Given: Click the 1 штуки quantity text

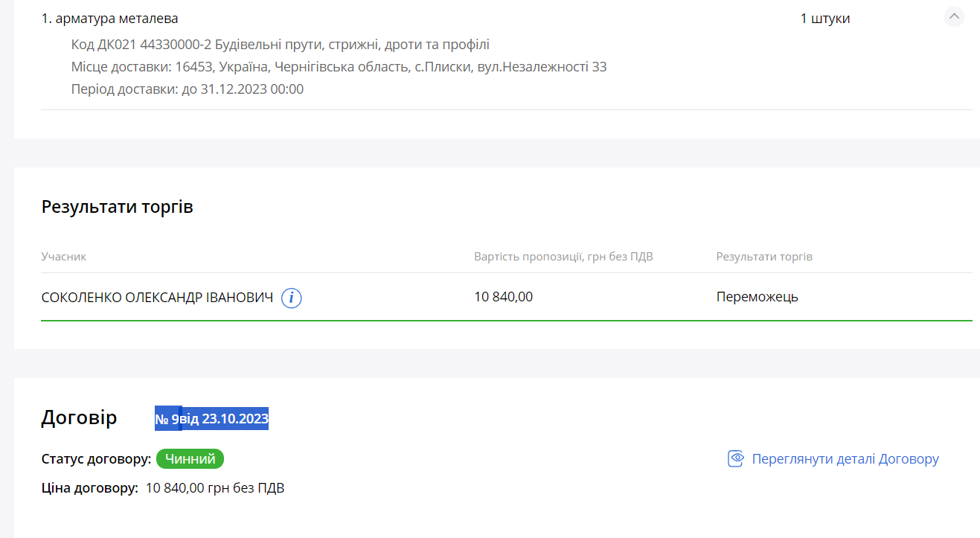Looking at the screenshot, I should tap(824, 19).
